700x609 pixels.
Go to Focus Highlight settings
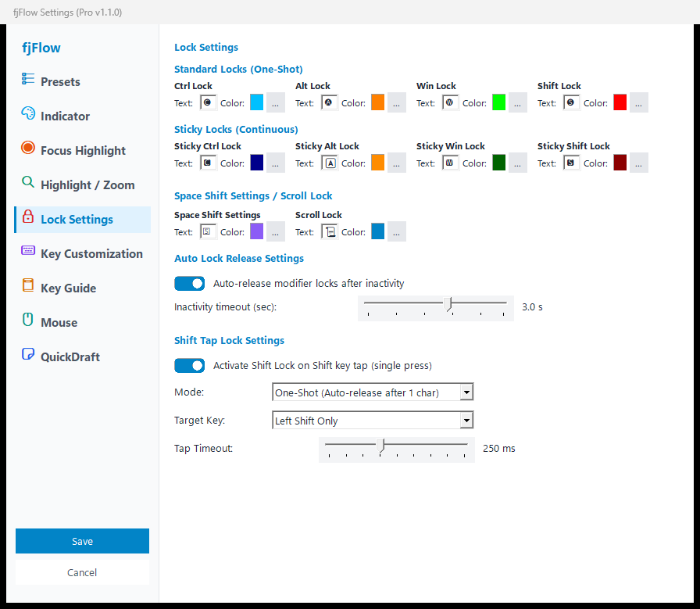[x=83, y=151]
